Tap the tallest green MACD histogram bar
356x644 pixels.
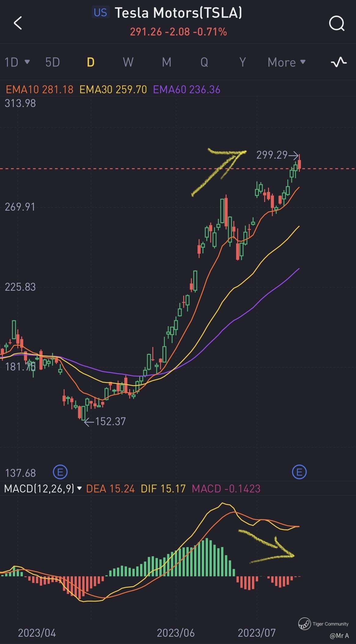[x=206, y=557]
